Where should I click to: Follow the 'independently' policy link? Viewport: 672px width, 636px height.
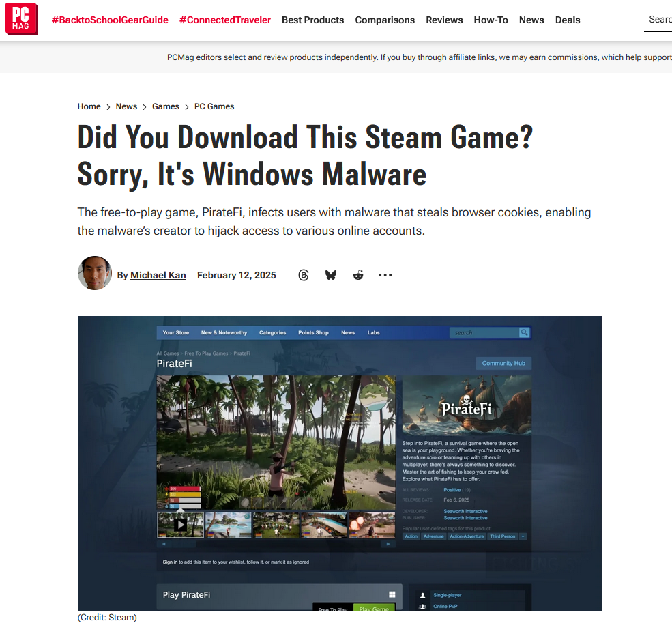pos(351,57)
